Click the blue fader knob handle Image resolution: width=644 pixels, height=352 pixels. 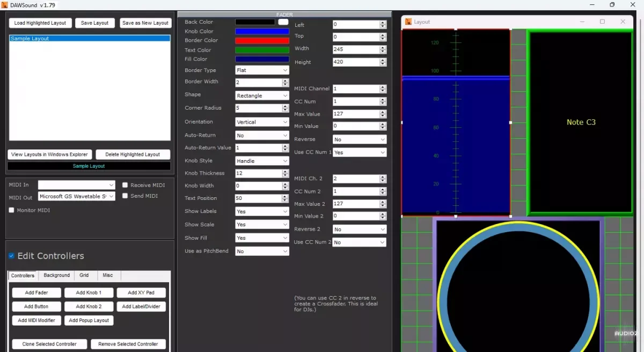coord(456,78)
